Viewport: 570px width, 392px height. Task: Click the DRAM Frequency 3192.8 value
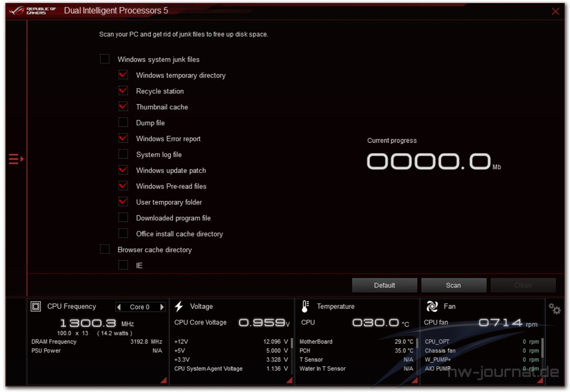click(146, 342)
